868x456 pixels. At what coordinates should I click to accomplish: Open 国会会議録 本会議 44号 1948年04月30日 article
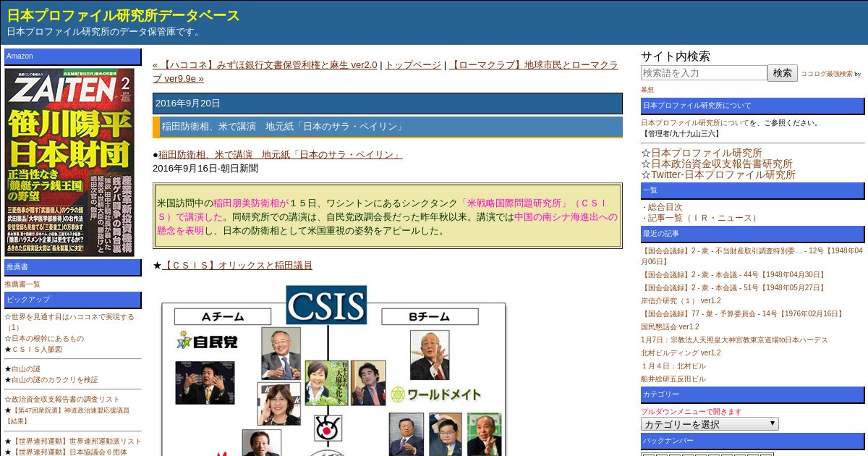click(x=733, y=275)
